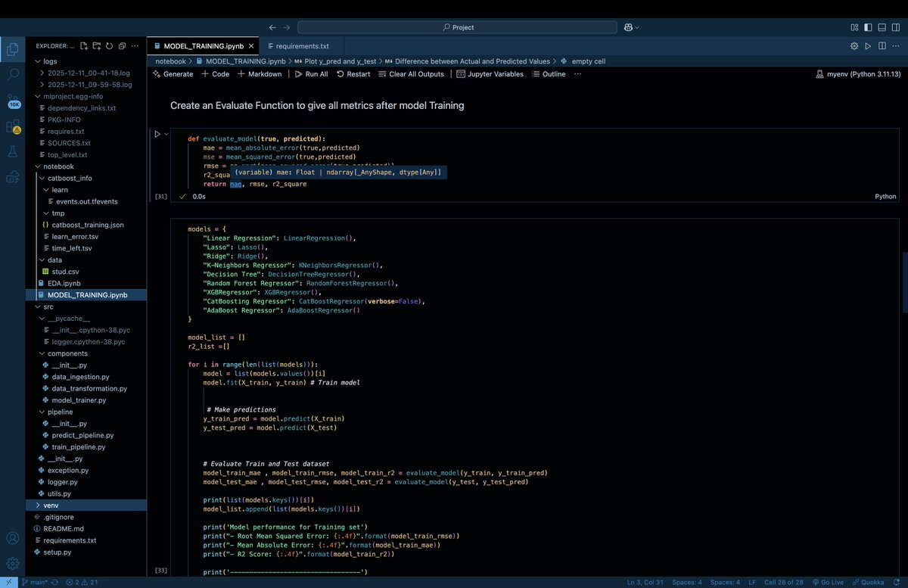Screen dimensions: 908x588
Task: Open run options dropdown beside cell run button
Action: (x=166, y=134)
